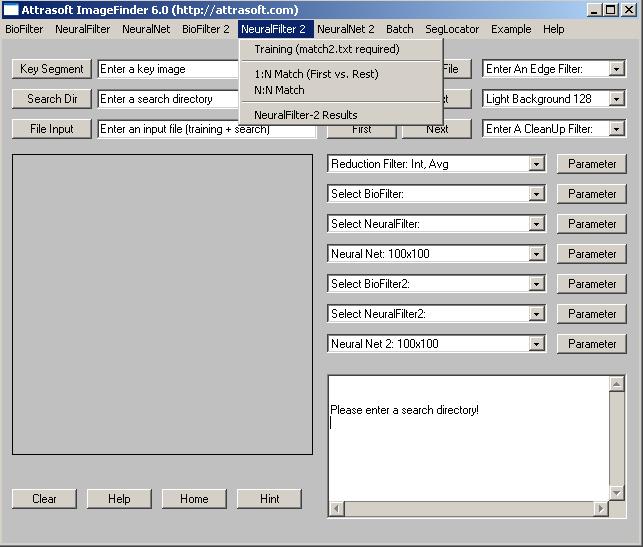Click Parameter button beside Neural Net 2: 100x100
Image resolution: width=643 pixels, height=547 pixels.
(592, 344)
